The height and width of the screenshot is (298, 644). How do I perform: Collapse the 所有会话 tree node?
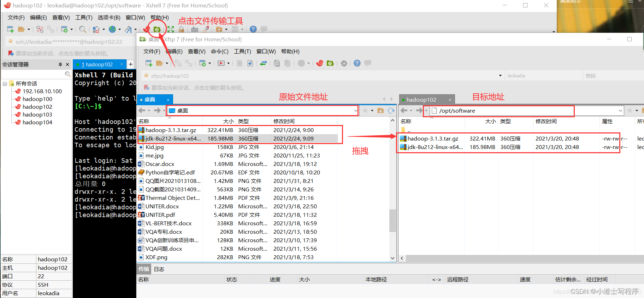pyautogui.click(x=5, y=84)
